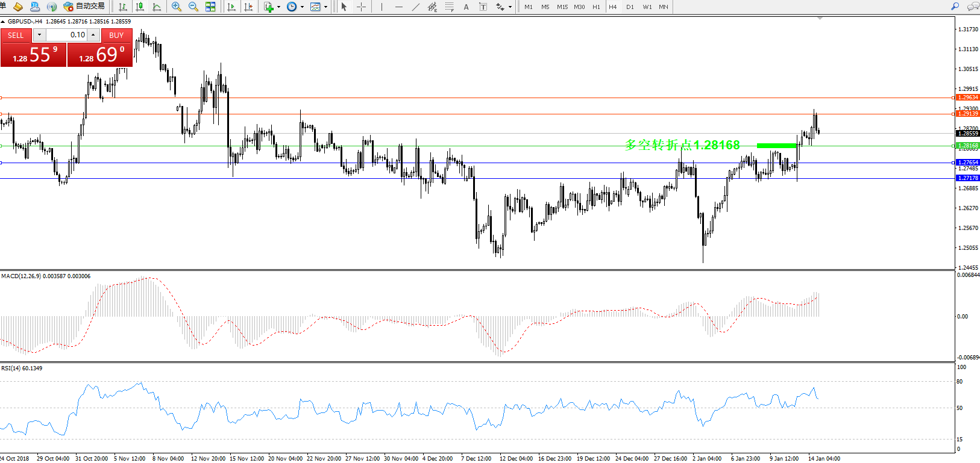Toggle chart auto scroll
Viewport: 980px width, 463px height.
click(x=231, y=7)
